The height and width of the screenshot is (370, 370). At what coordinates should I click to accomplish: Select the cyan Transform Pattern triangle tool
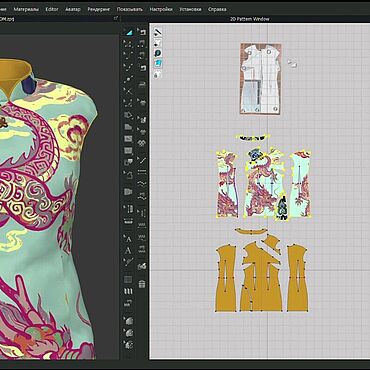tap(128, 32)
